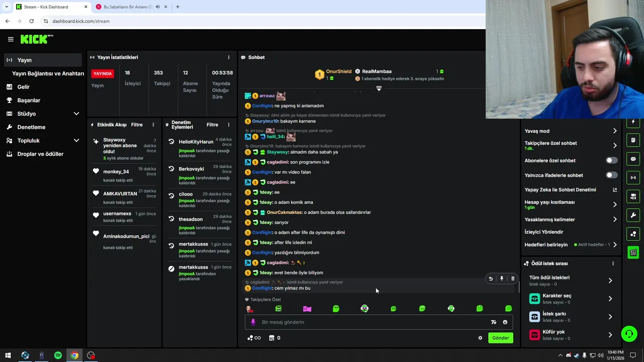Reload the page with browser refresh button
Screen dimensions: 644x362
click(x=31, y=21)
